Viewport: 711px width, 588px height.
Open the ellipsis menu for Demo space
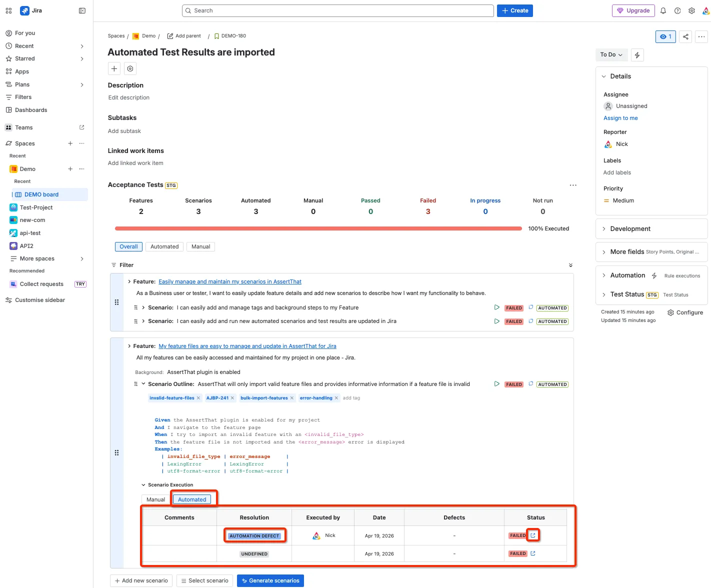pos(82,169)
